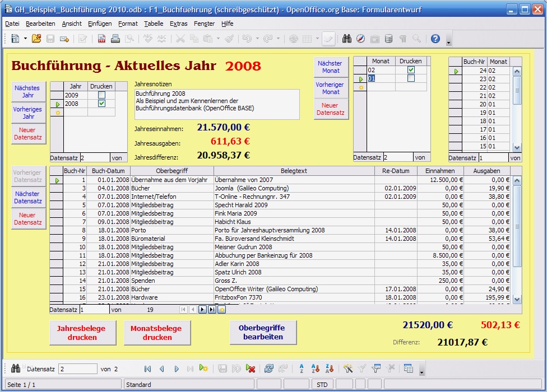
Task: Click the Print file directly icon
Action: pos(115,39)
